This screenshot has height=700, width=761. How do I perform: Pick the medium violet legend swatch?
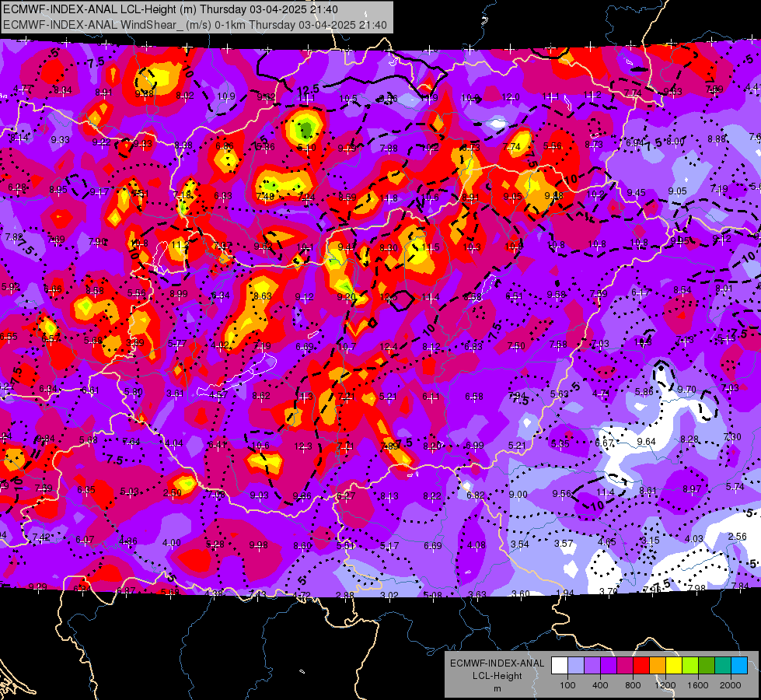point(592,666)
